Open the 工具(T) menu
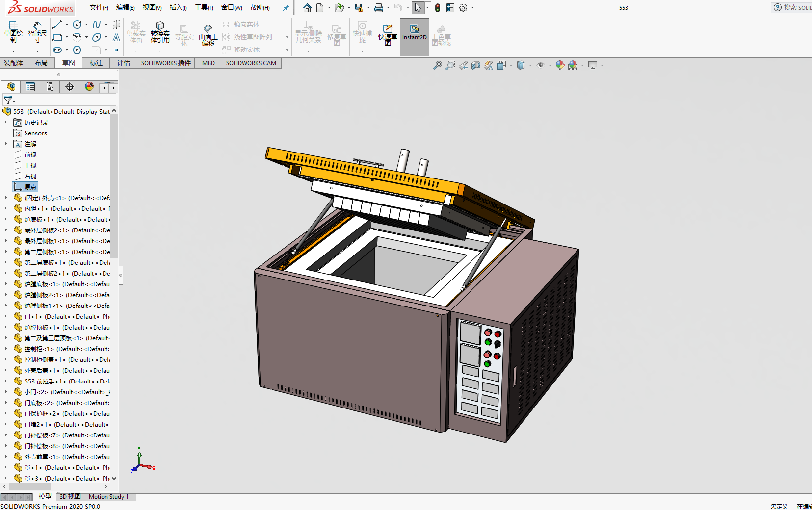The image size is (812, 510). pyautogui.click(x=204, y=8)
